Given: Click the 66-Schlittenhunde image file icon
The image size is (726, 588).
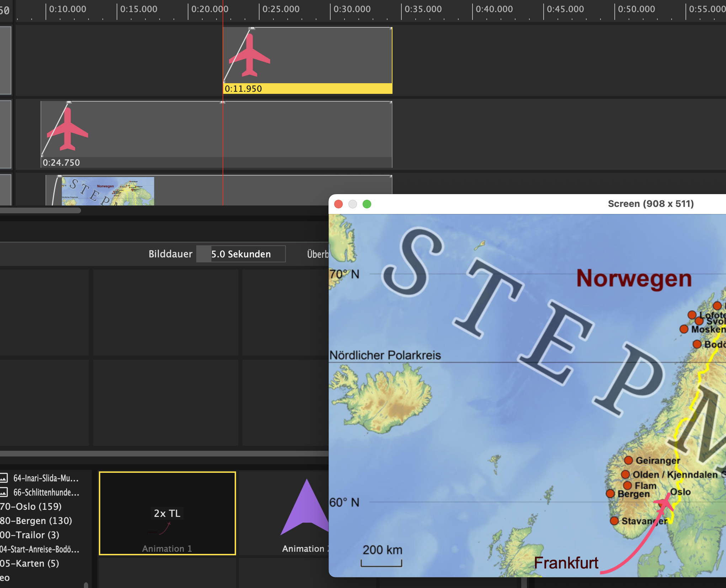Looking at the screenshot, I should tap(4, 492).
